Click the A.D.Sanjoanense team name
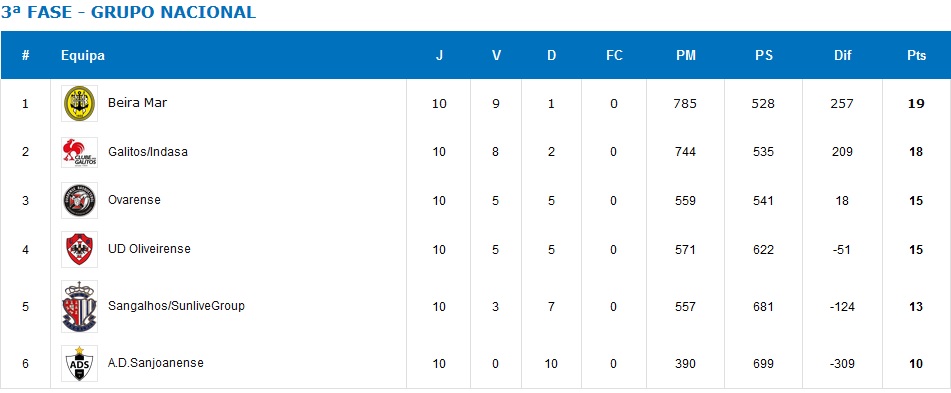The width and height of the screenshot is (951, 393). [x=155, y=363]
